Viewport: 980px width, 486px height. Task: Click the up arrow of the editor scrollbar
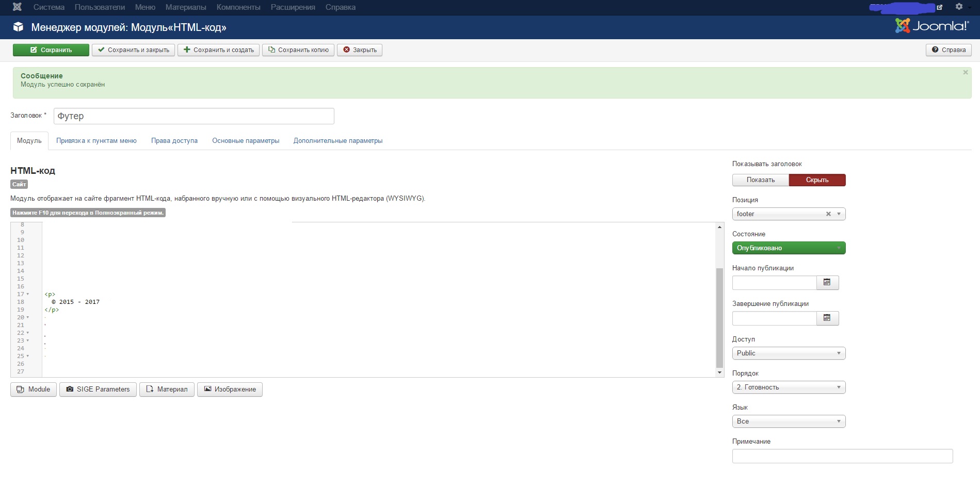coord(719,227)
